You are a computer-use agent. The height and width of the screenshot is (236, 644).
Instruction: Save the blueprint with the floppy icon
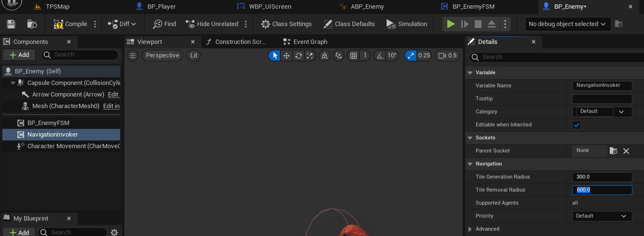[11, 24]
